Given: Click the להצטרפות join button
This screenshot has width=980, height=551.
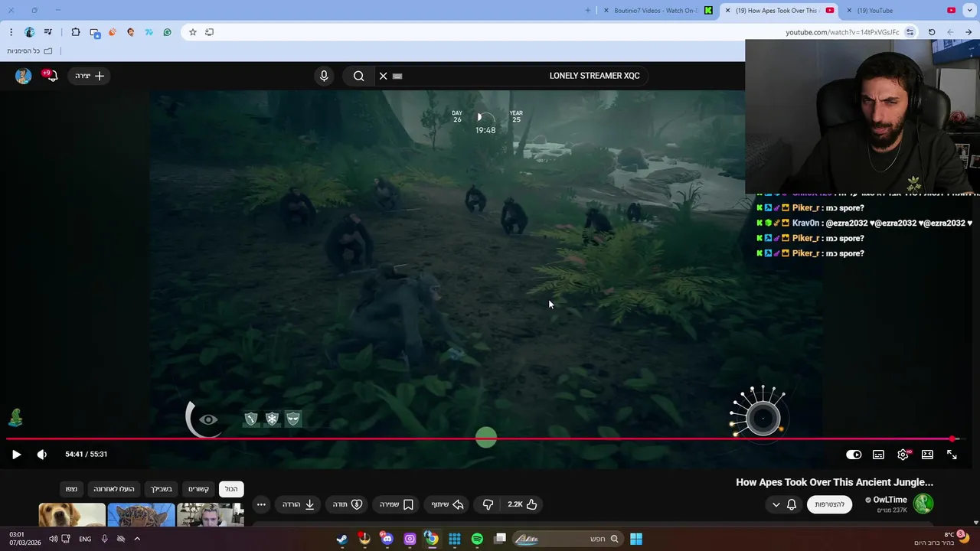Looking at the screenshot, I should point(829,504).
